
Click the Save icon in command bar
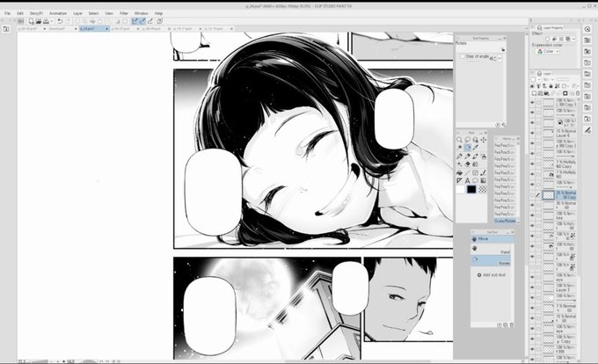coord(46,21)
